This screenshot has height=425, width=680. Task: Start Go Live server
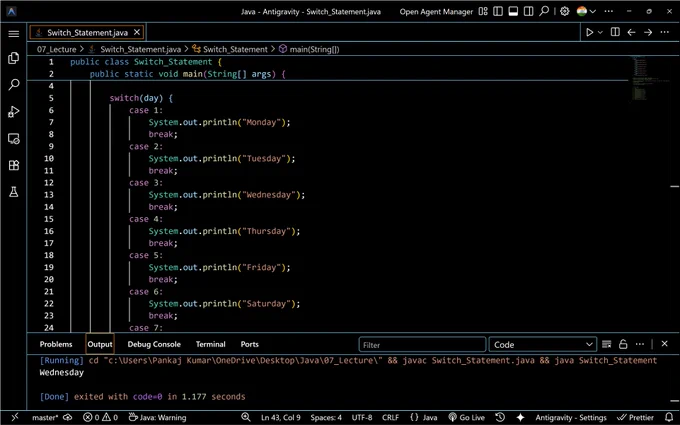(x=467, y=418)
